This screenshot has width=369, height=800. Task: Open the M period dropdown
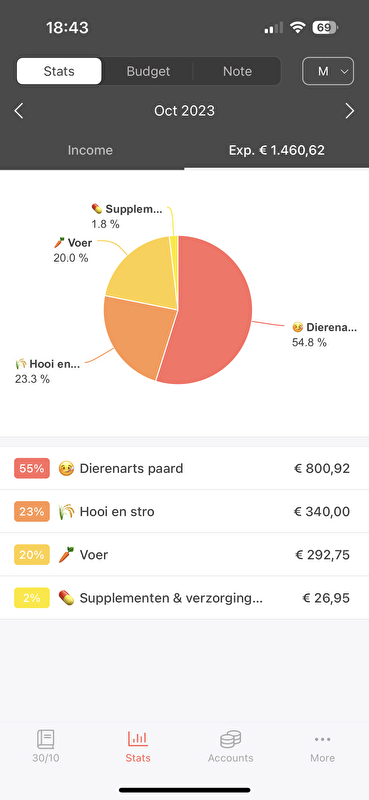pyautogui.click(x=328, y=71)
